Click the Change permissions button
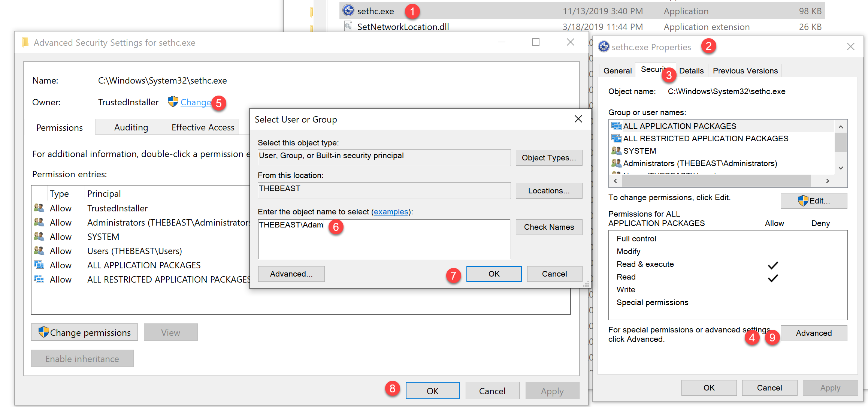The height and width of the screenshot is (407, 868). [84, 332]
